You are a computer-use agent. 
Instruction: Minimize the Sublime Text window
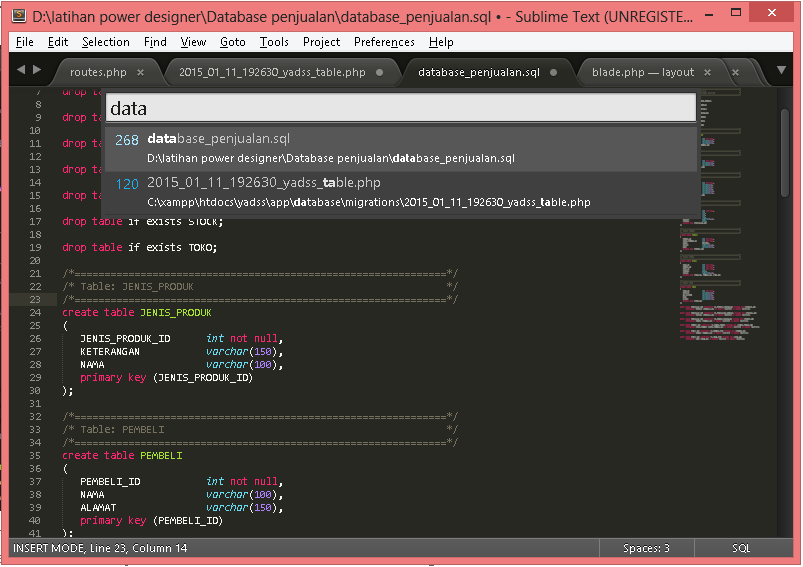pos(709,14)
